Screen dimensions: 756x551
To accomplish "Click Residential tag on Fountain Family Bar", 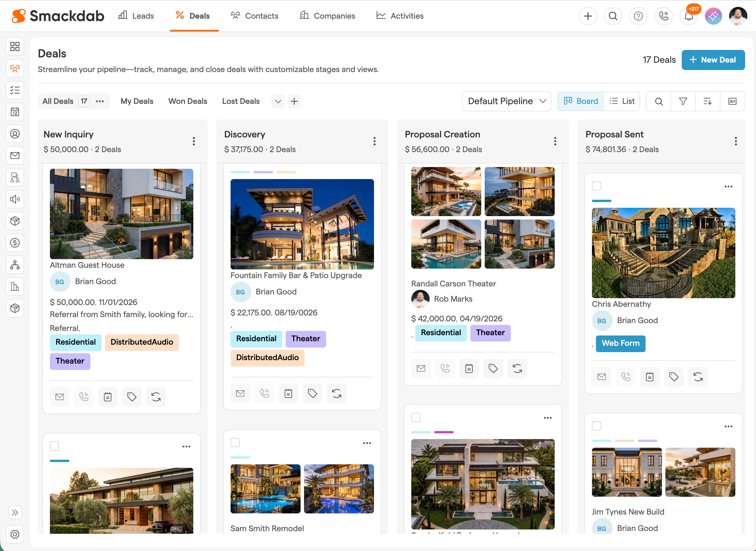I will [x=256, y=339].
